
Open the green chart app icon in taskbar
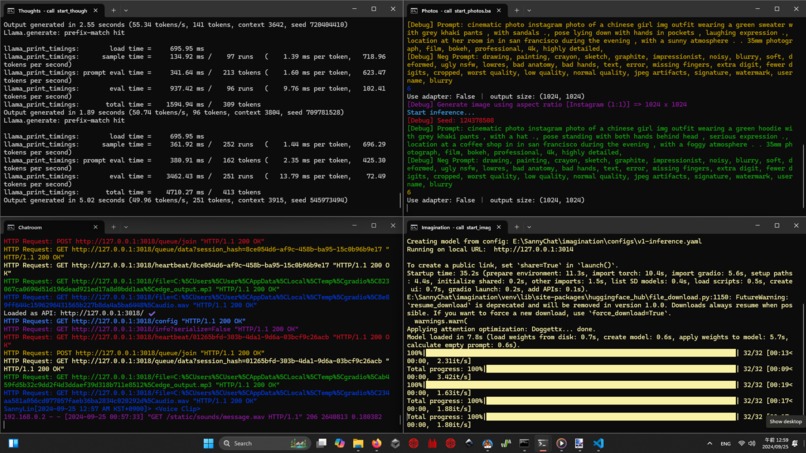tap(506, 443)
